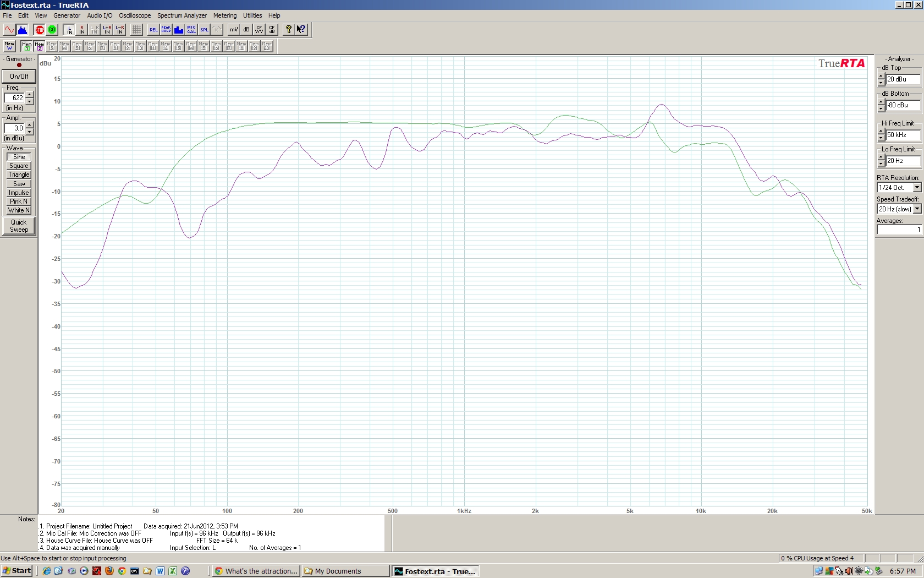Start a Quick Sweep
This screenshot has width=924, height=578.
[x=19, y=226]
